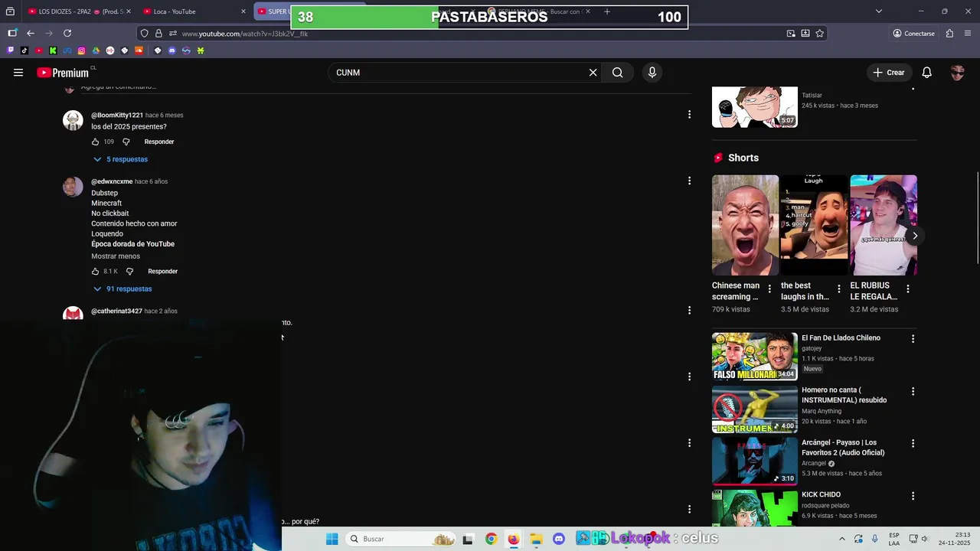Screen dimensions: 980x551
Task: Go to YouTube Premium home logo
Action: pos(63,73)
